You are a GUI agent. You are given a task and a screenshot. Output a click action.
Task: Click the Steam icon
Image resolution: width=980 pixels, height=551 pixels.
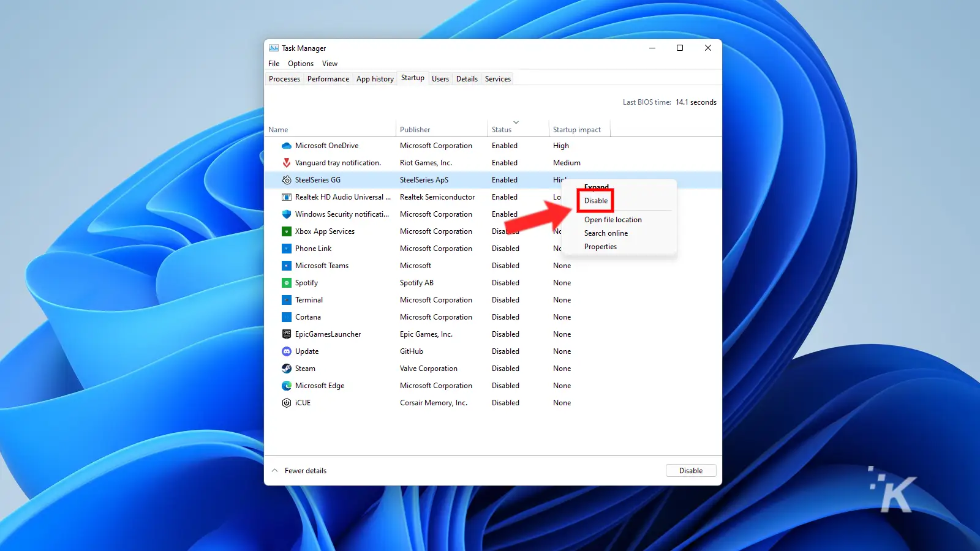(x=286, y=369)
